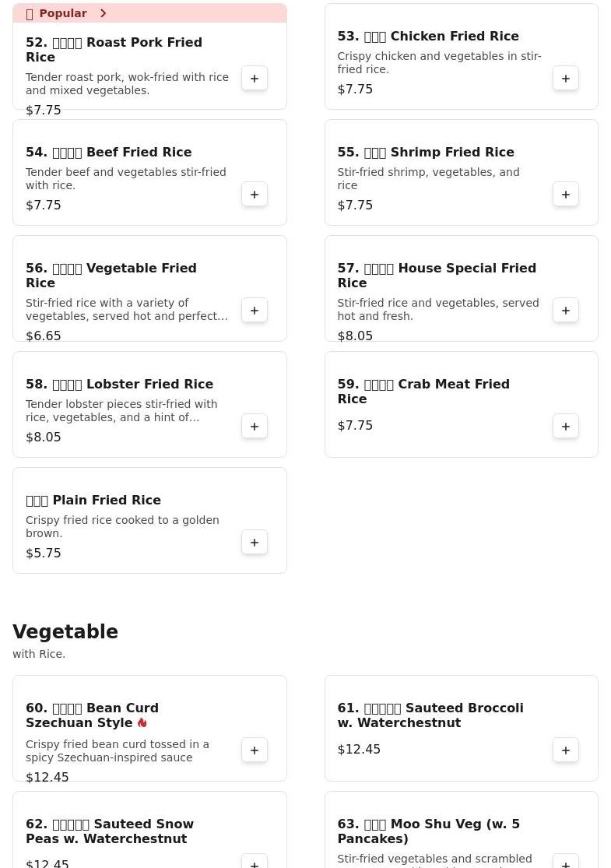The width and height of the screenshot is (611, 868).
Task: Add Vegetable Fried Rice to order
Action: point(255,311)
